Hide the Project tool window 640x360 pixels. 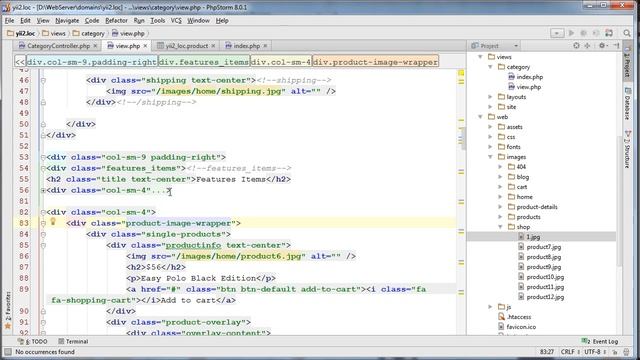616,46
